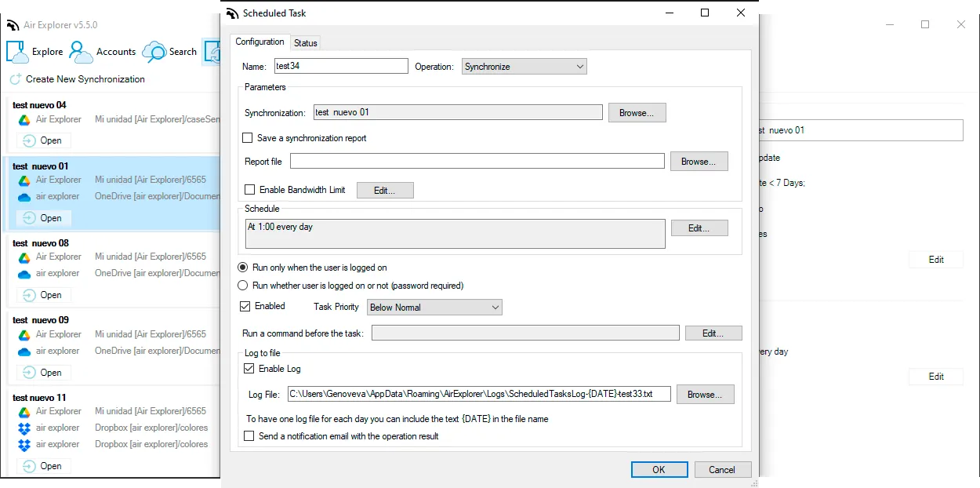Click Open arrow icon for test nuevo 04
The image size is (980, 488).
(x=30, y=141)
